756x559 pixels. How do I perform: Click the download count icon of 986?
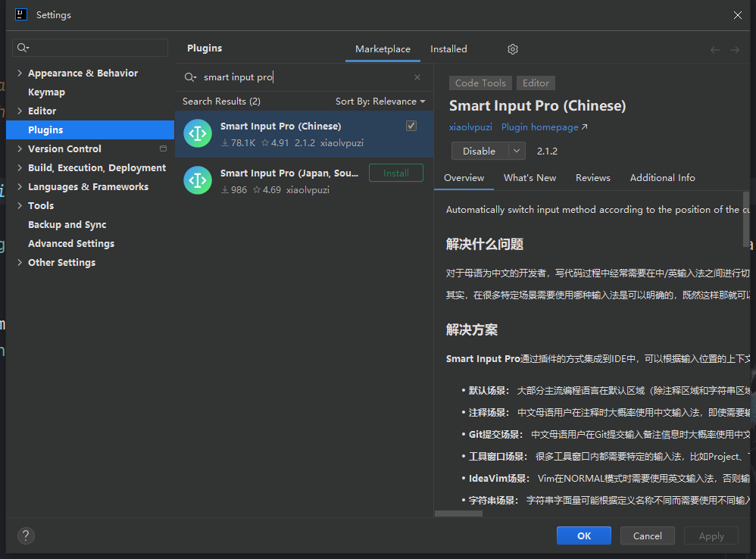(225, 189)
